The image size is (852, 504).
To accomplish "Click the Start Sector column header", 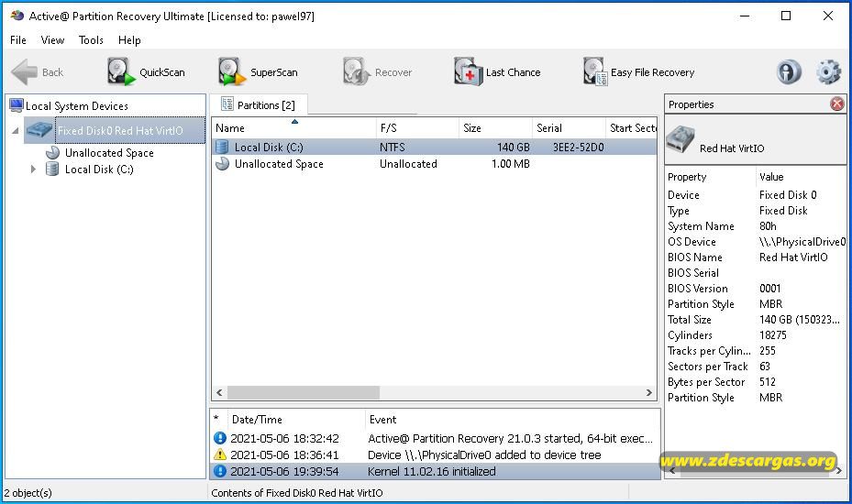I will [631, 128].
